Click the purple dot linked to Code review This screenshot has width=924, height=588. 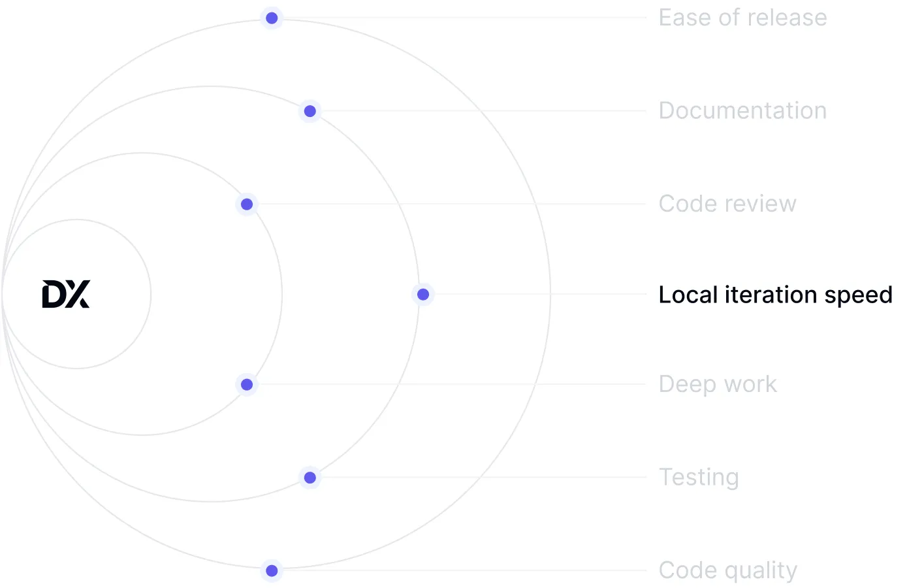pyautogui.click(x=247, y=204)
